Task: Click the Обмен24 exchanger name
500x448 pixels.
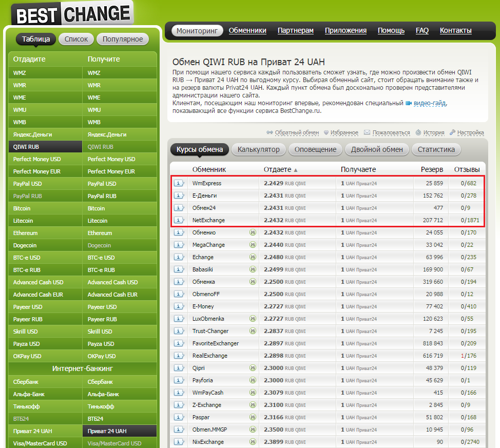Action: pyautogui.click(x=204, y=208)
